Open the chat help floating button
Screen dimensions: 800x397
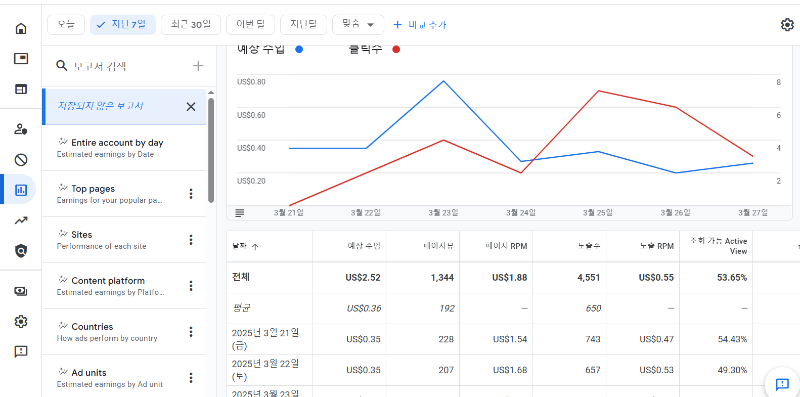click(x=782, y=384)
